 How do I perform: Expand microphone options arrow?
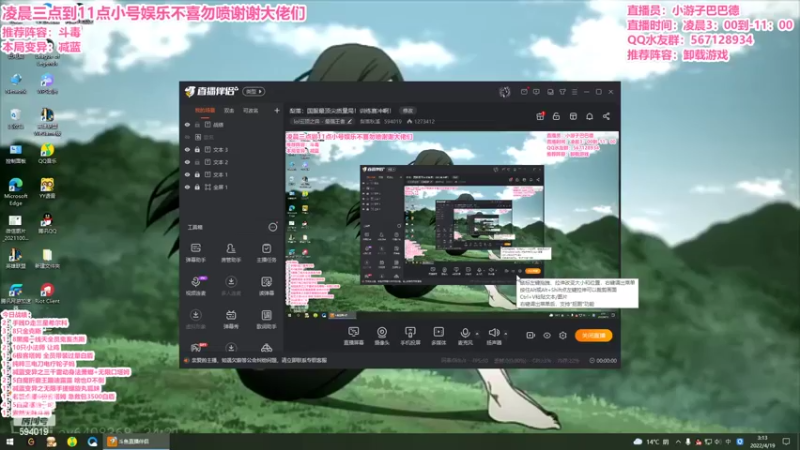coord(477,334)
